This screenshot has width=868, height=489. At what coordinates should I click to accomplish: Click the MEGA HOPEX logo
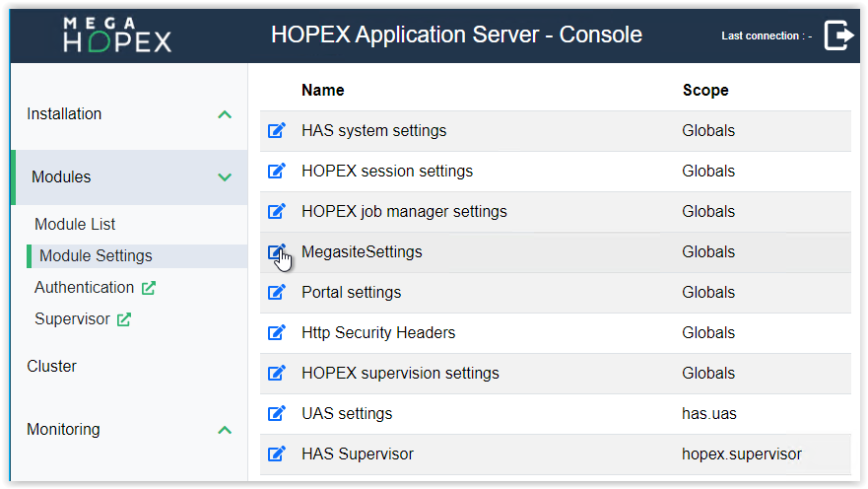click(116, 35)
